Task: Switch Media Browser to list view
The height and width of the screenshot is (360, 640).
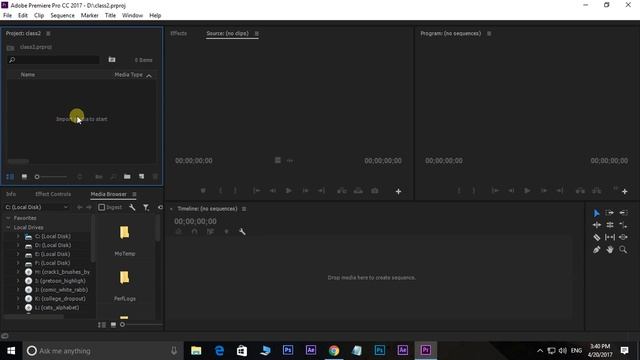Action: [x=102, y=324]
